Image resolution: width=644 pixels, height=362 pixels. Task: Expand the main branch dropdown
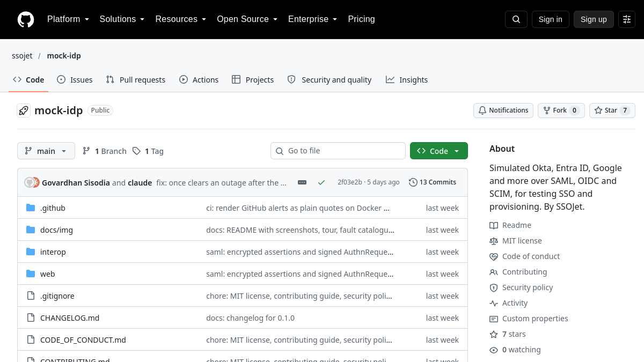click(x=46, y=151)
